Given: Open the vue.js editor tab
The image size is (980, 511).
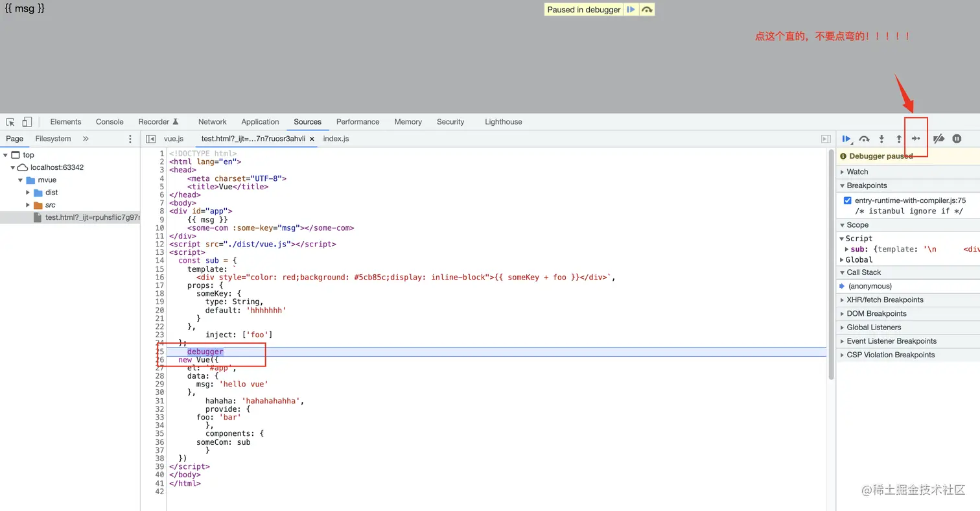Looking at the screenshot, I should click(174, 139).
